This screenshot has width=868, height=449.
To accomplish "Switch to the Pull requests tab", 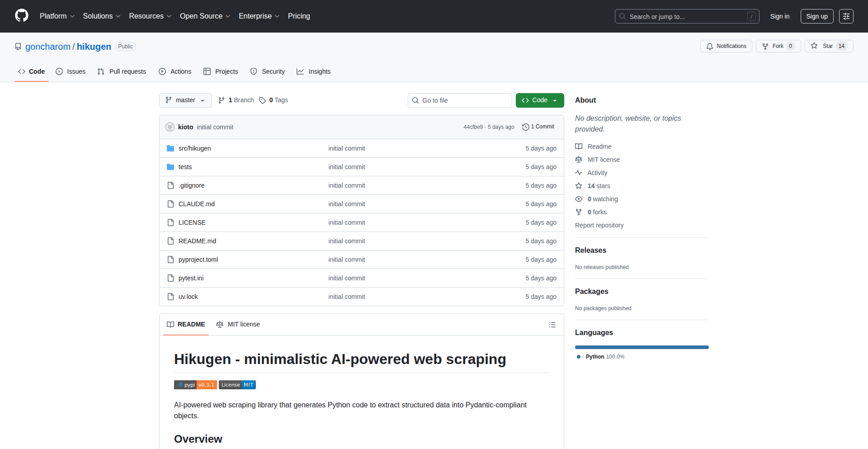I will click(x=121, y=71).
